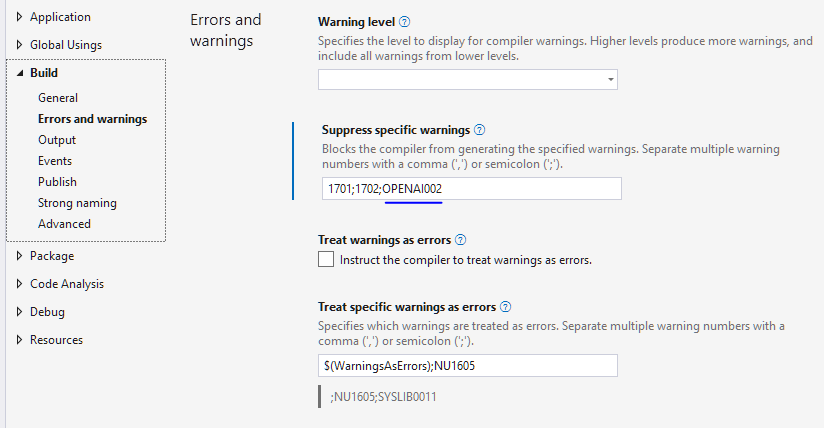The image size is (824, 428).
Task: Expand the Code Analysis section
Action: click(20, 284)
